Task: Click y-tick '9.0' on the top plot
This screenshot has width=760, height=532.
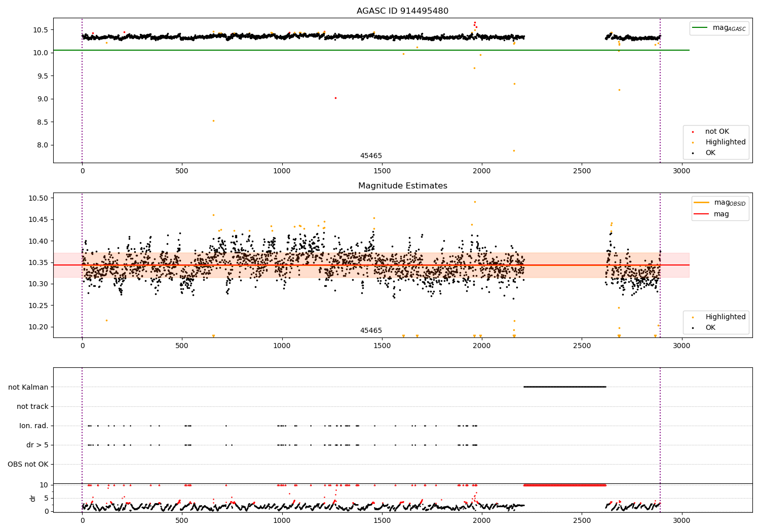Action: pos(43,99)
